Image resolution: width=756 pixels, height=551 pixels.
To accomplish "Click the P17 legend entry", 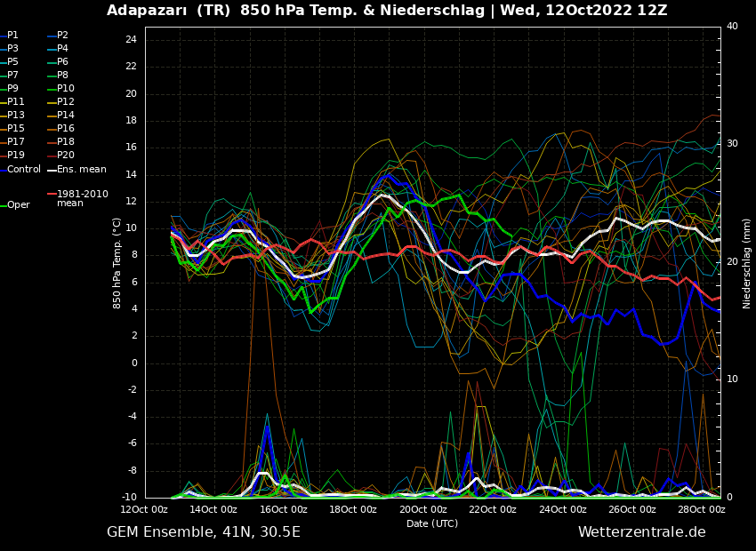I will [12, 141].
